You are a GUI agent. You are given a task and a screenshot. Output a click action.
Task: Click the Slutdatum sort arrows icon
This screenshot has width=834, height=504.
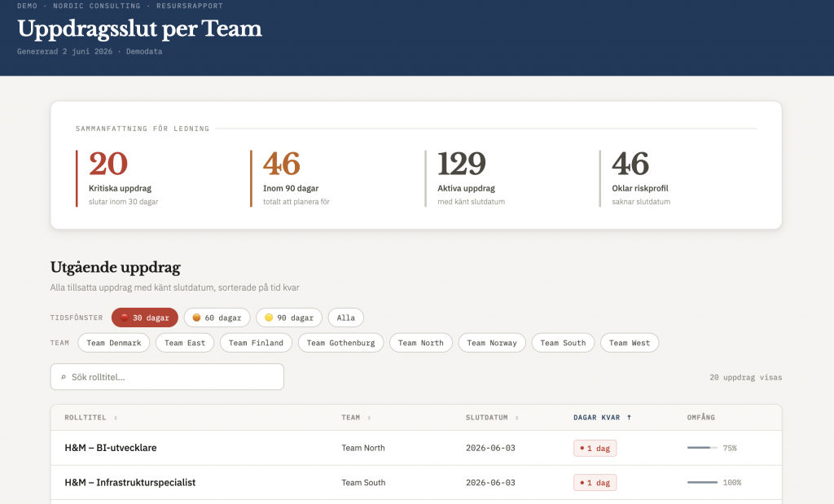coord(516,418)
